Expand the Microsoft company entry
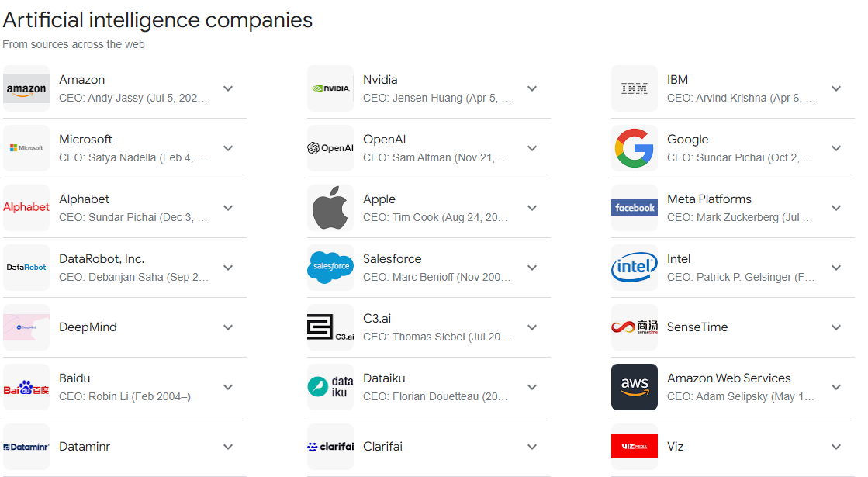 228,148
